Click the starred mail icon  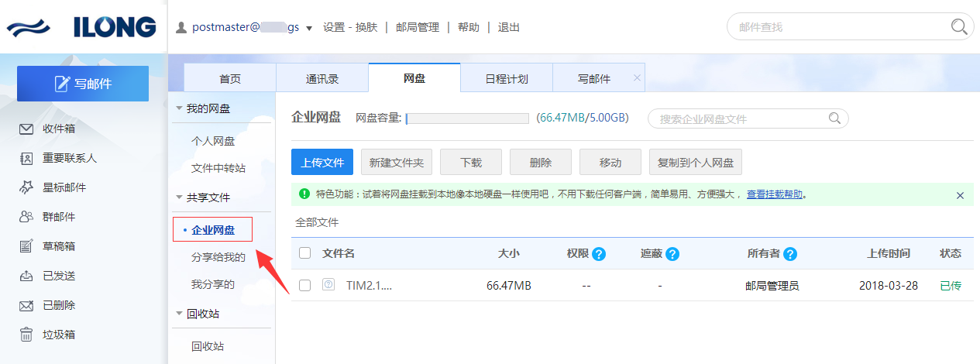coord(26,187)
